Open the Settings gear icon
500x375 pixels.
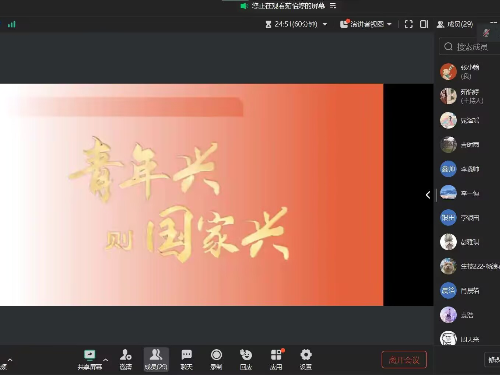point(306,360)
